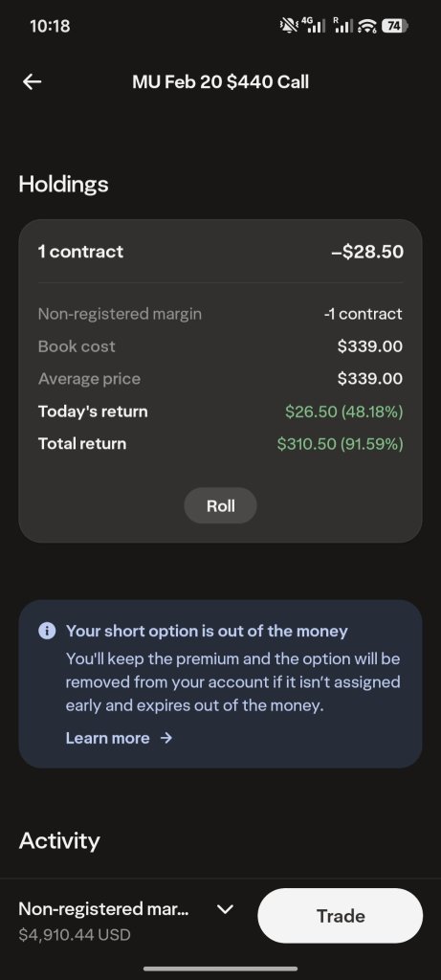Open the Non-registered margin account dropdown
Screen dimensions: 441x980
(126, 920)
